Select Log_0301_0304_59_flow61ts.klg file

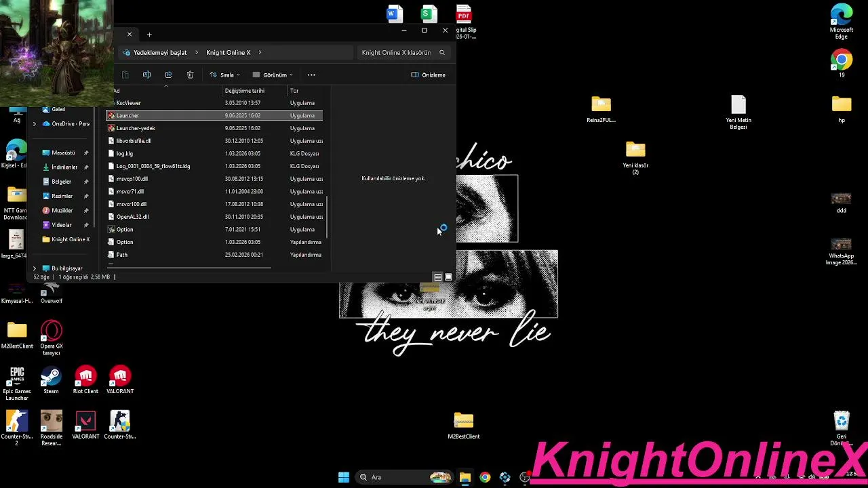[214, 166]
